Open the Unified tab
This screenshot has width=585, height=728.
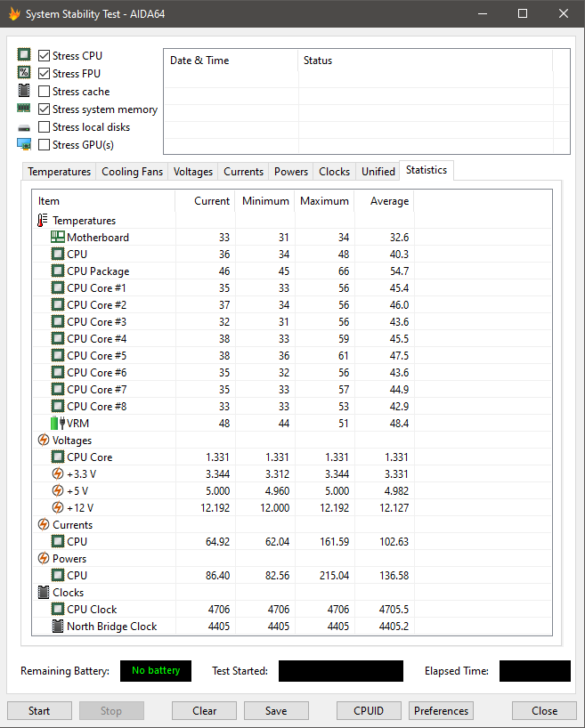point(378,172)
